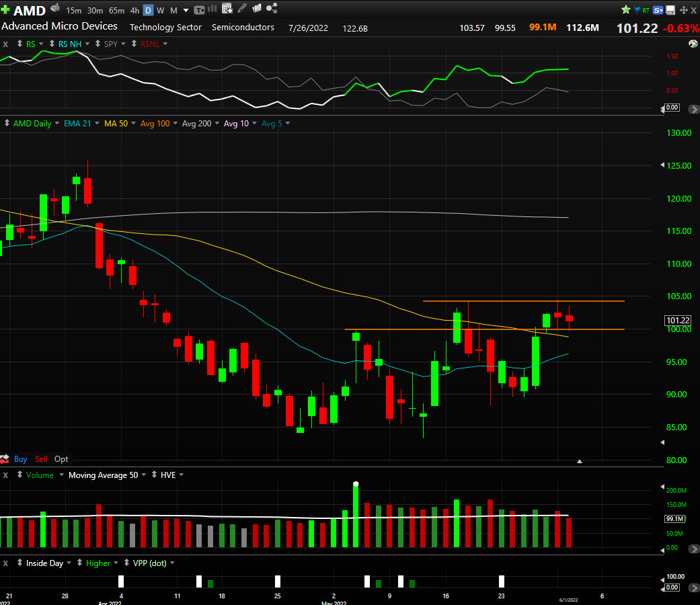
Task: Open the Volume indicator dropdown
Action: [x=61, y=475]
